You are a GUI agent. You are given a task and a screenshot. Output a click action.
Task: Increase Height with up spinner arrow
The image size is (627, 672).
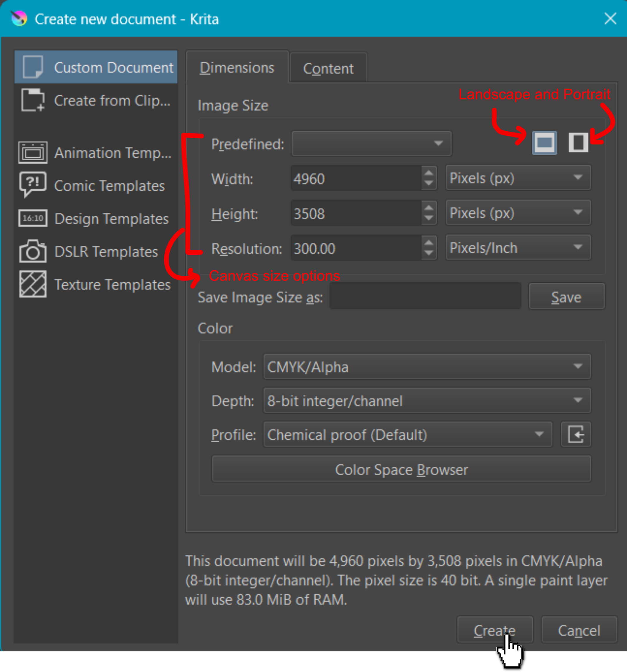click(429, 208)
